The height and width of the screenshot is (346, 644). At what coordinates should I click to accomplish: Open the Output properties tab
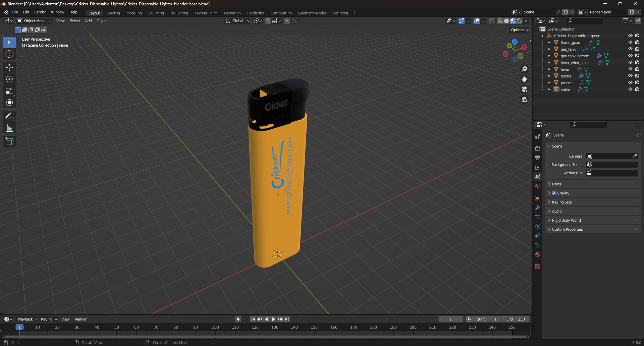[538, 158]
